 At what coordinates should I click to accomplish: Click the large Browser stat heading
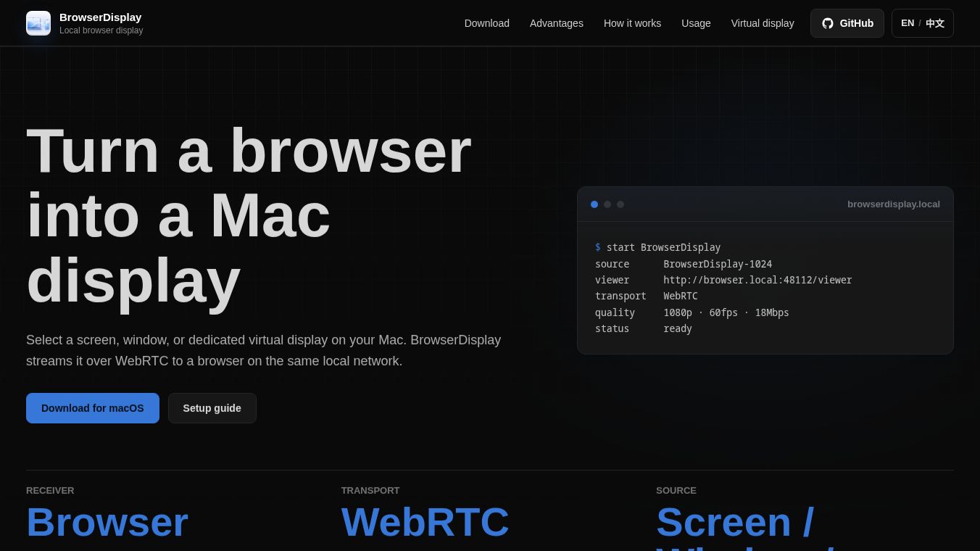107,522
